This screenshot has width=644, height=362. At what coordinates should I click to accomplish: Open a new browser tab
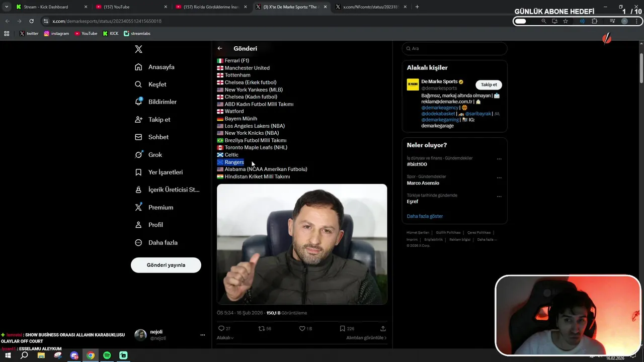coord(417,7)
